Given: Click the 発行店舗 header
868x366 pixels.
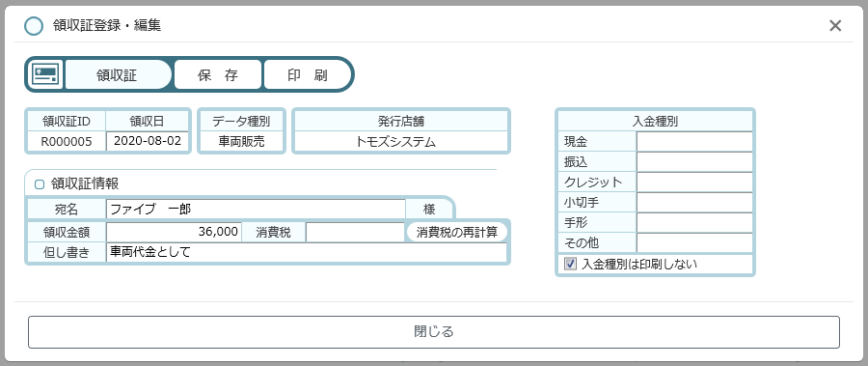Looking at the screenshot, I should coord(401,121).
